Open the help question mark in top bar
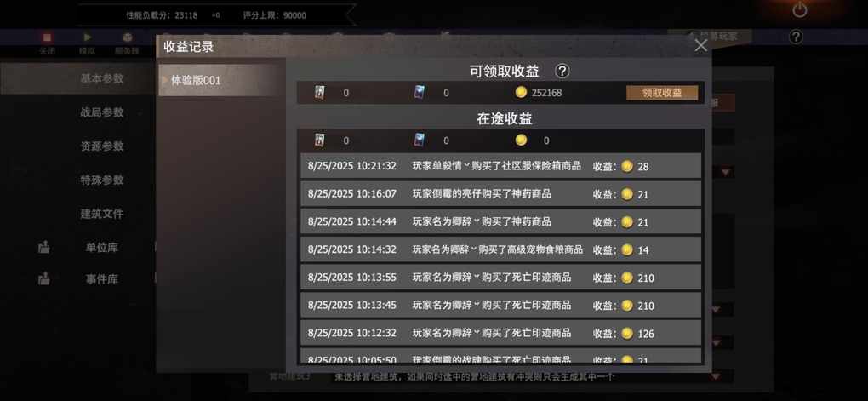Viewport: 868px width, 401px height. (x=796, y=37)
